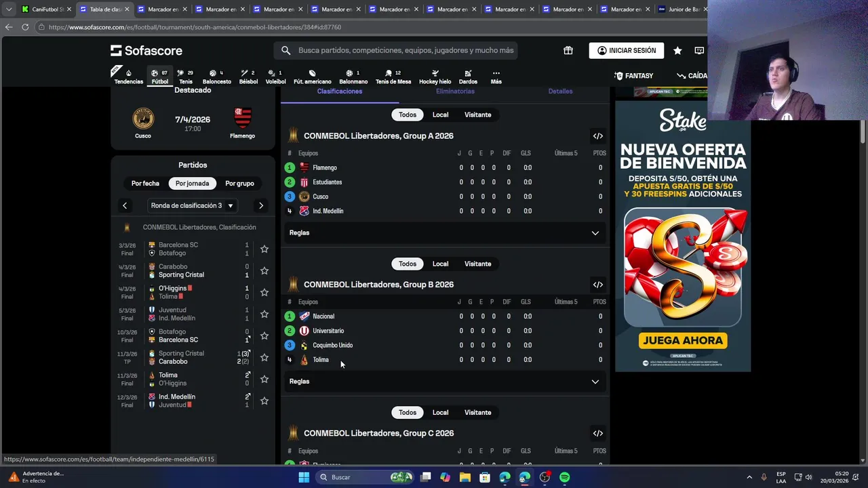Open Spotify from the taskbar

coord(565,477)
